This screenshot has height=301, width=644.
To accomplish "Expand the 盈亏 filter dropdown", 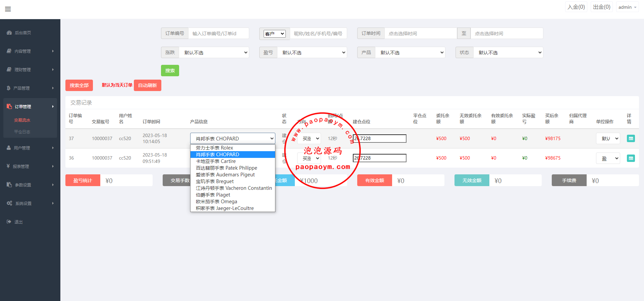I will click(x=312, y=52).
